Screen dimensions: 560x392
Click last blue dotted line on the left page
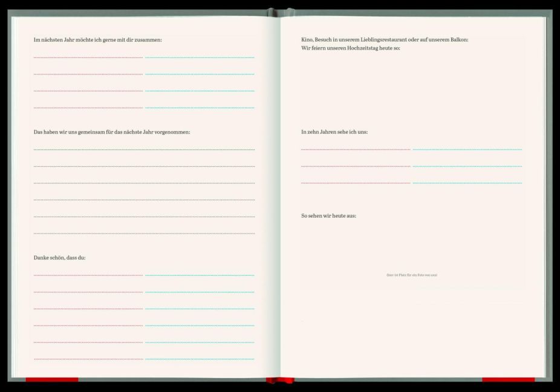point(200,359)
